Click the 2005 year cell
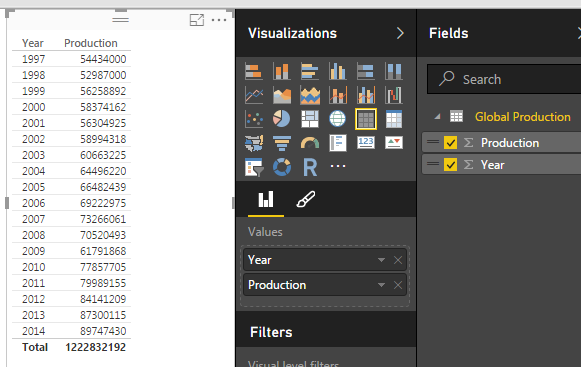Viewport: 581px width, 367px height. 33,187
